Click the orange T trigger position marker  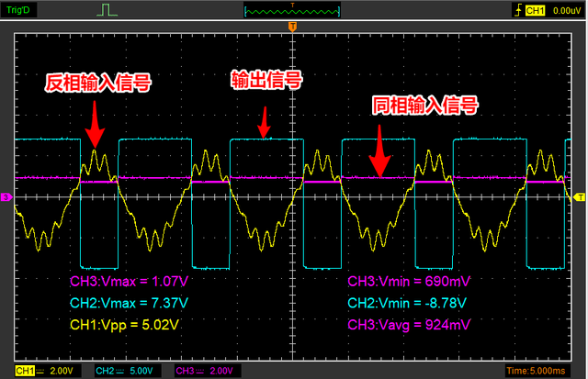[x=292, y=27]
